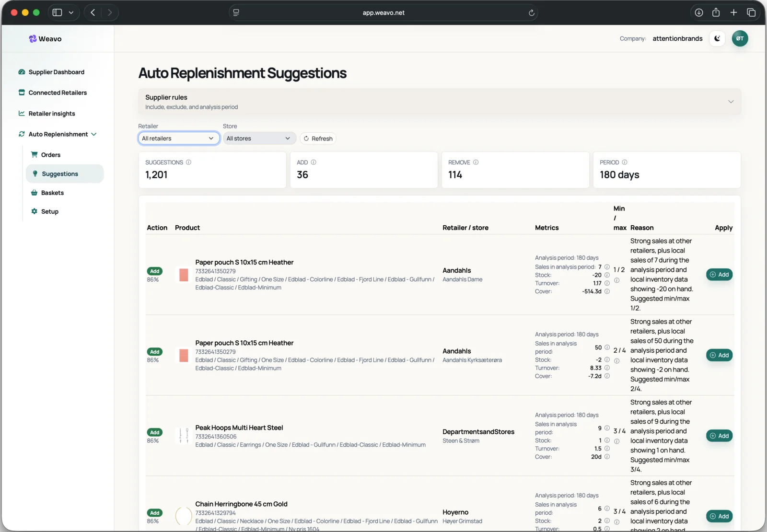The width and height of the screenshot is (767, 532).
Task: Click Chain Herringbone 45 cm Gold thumbnail
Action: (184, 516)
